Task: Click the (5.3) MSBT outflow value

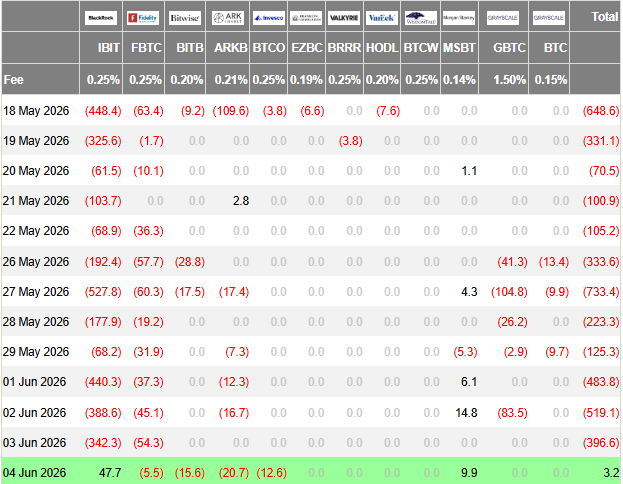Action: point(465,352)
